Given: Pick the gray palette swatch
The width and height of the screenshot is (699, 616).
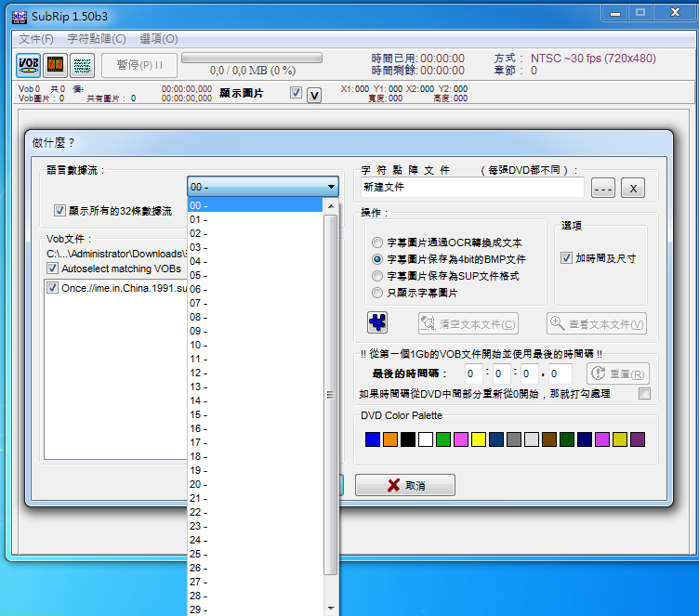Looking at the screenshot, I should click(x=513, y=439).
